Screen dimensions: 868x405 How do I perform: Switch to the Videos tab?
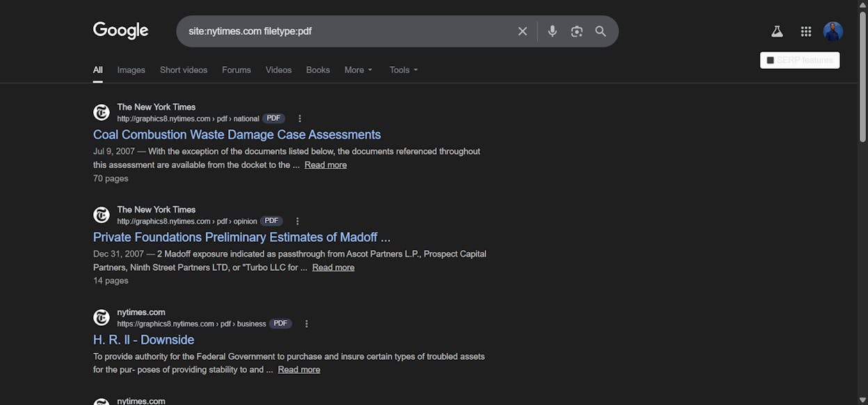click(x=279, y=70)
